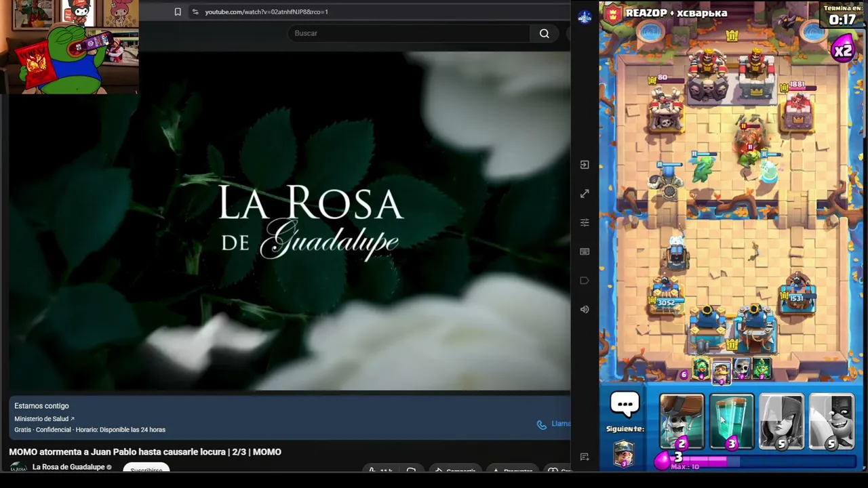Screen dimensions: 868x488
Task: Click the enemy right princess tower with 1881 HP
Action: click(x=798, y=112)
